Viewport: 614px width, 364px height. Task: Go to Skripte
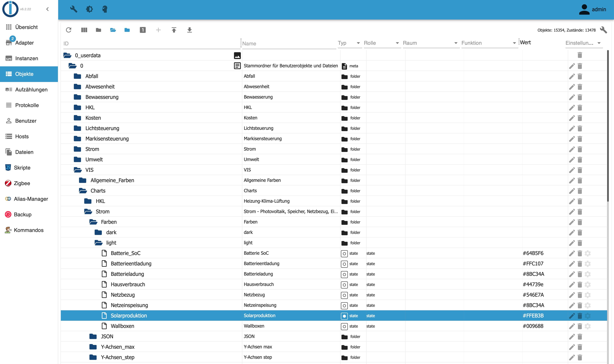pos(29,168)
